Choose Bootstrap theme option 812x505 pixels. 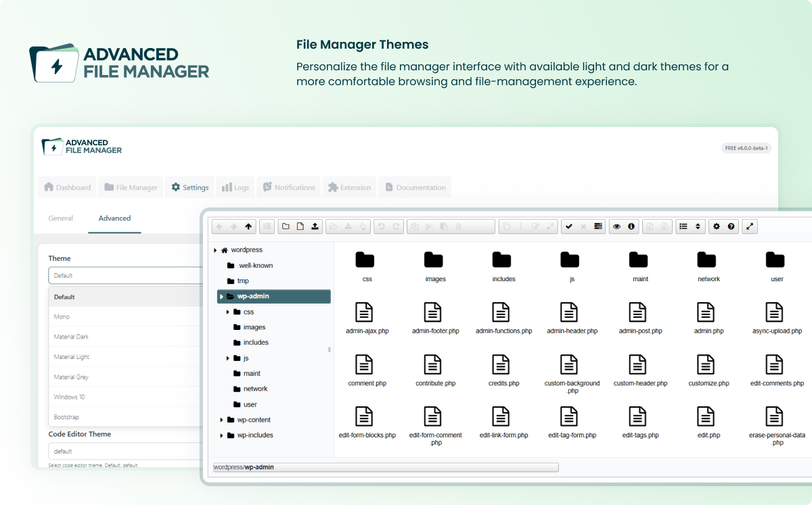[x=125, y=417]
